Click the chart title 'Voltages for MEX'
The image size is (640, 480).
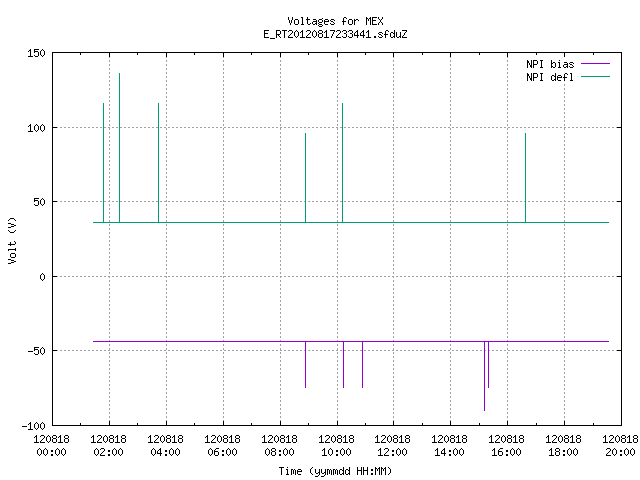pos(335,21)
